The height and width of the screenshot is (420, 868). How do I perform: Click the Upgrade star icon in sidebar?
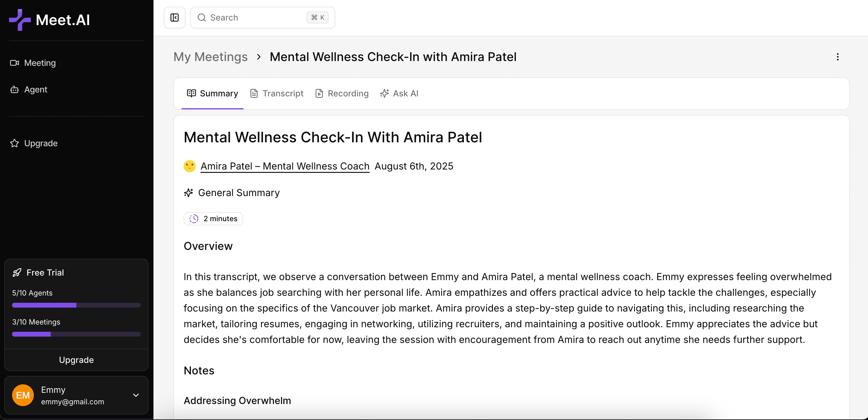click(x=14, y=143)
